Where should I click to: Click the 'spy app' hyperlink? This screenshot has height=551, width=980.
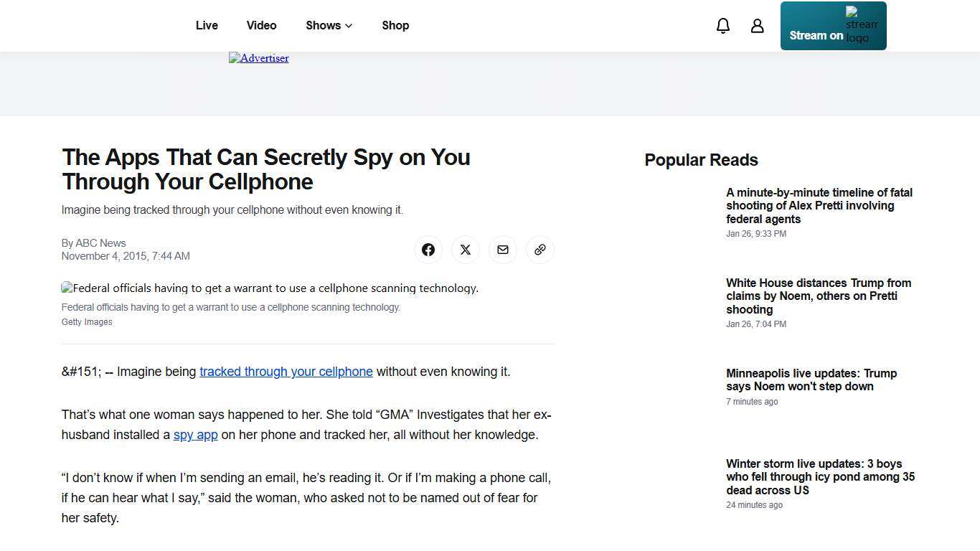(x=195, y=434)
